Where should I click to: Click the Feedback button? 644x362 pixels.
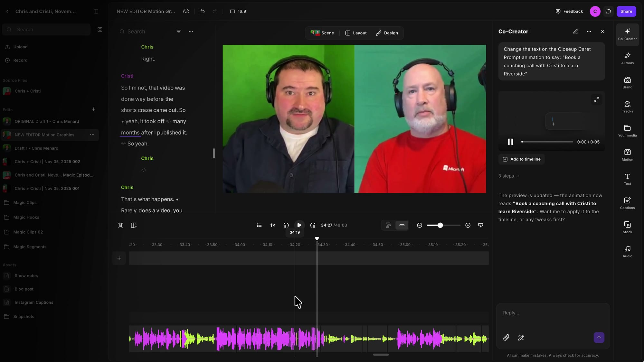pyautogui.click(x=569, y=11)
